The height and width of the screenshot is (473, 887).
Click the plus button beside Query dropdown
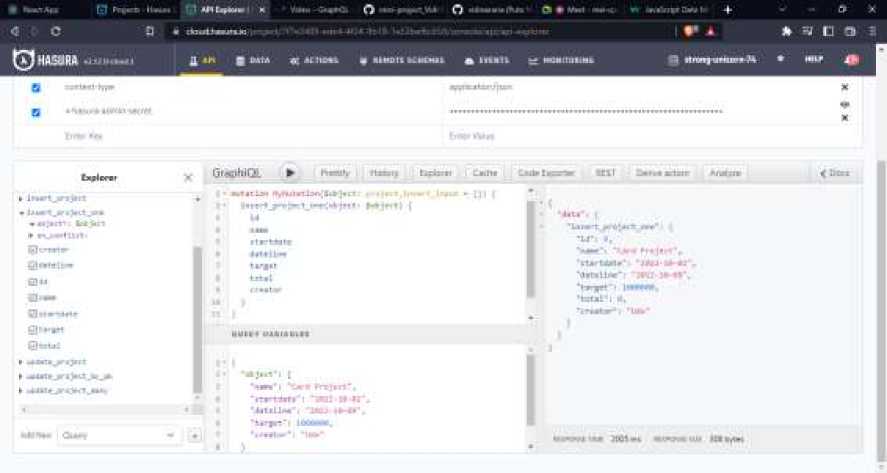pos(195,436)
